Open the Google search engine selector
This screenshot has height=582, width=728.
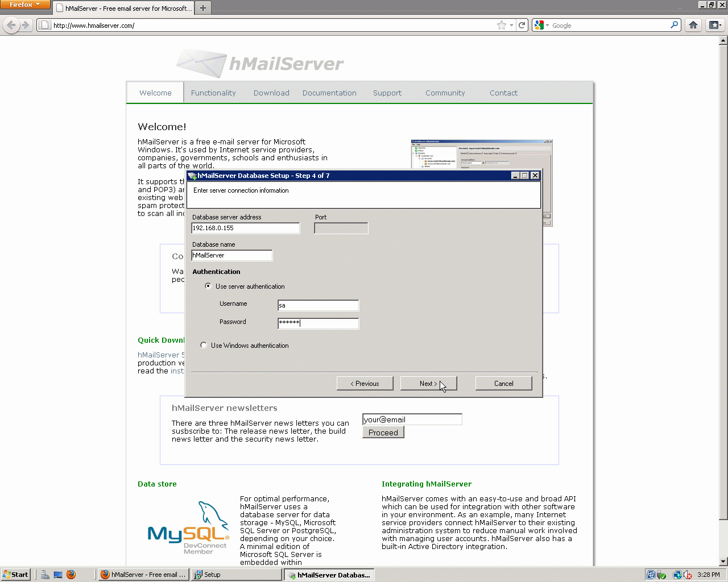(541, 25)
